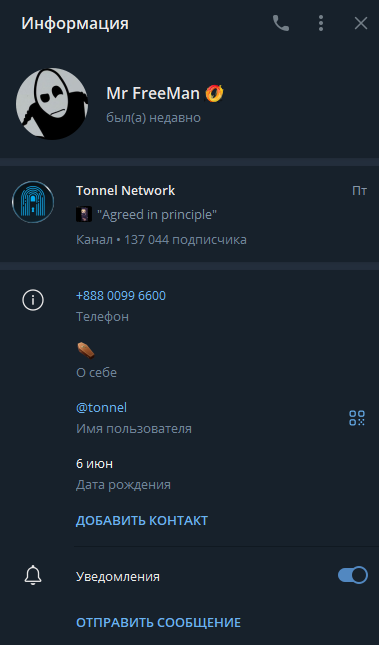
Task: Click the coffin emoji bio
Action: point(86,350)
